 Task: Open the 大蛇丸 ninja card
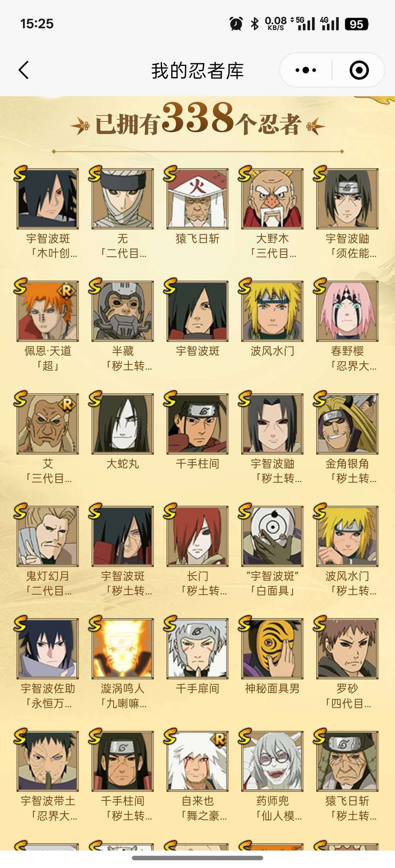(x=123, y=424)
